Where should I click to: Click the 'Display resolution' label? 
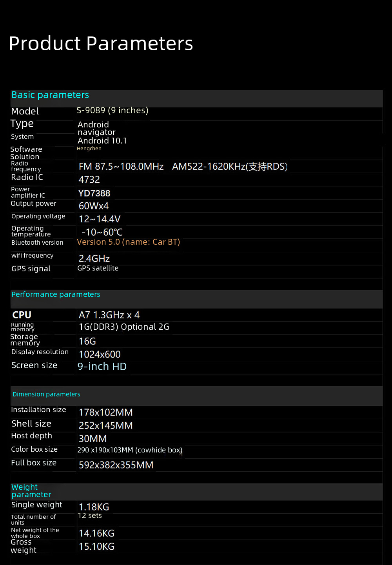coord(40,352)
